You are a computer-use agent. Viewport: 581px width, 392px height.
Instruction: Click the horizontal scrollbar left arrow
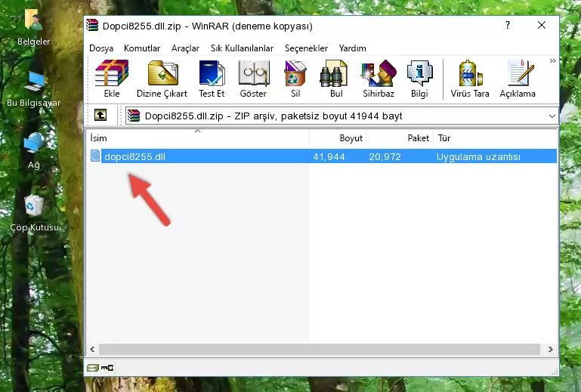pyautogui.click(x=92, y=349)
